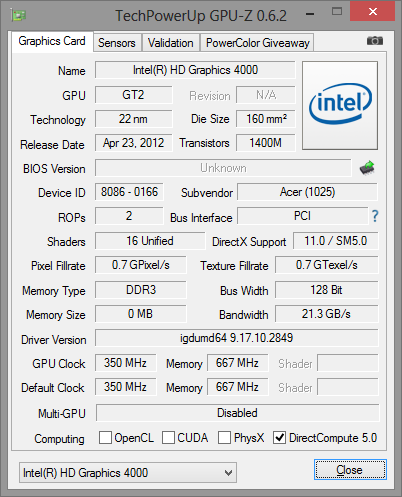Click the ROPs value 2
This screenshot has width=402, height=497.
(x=129, y=216)
